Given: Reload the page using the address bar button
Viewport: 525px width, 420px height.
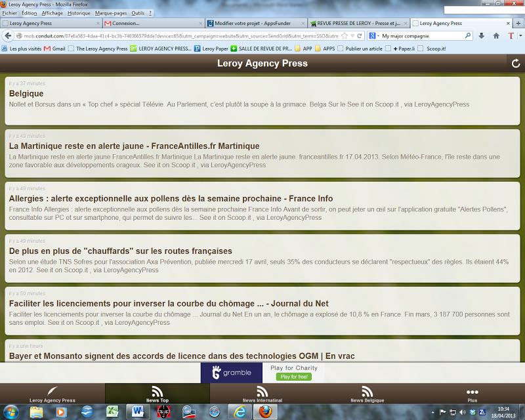Looking at the screenshot, I should pyautogui.click(x=360, y=36).
